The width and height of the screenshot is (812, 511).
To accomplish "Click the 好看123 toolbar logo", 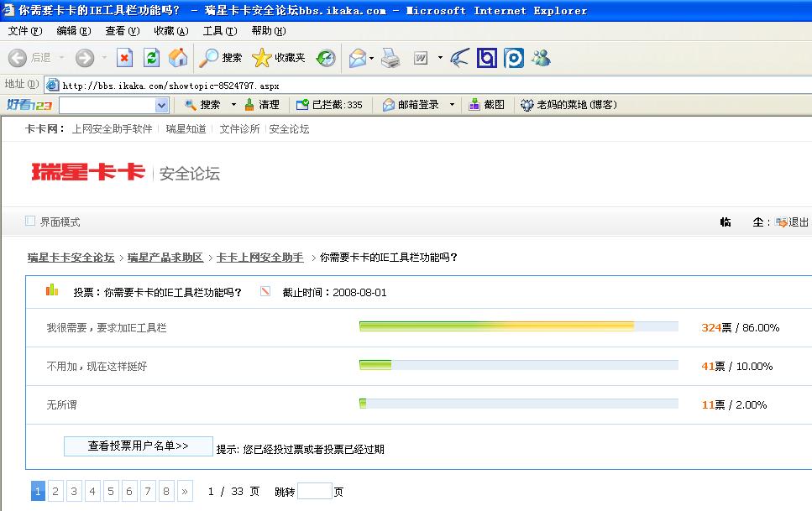I will click(29, 105).
